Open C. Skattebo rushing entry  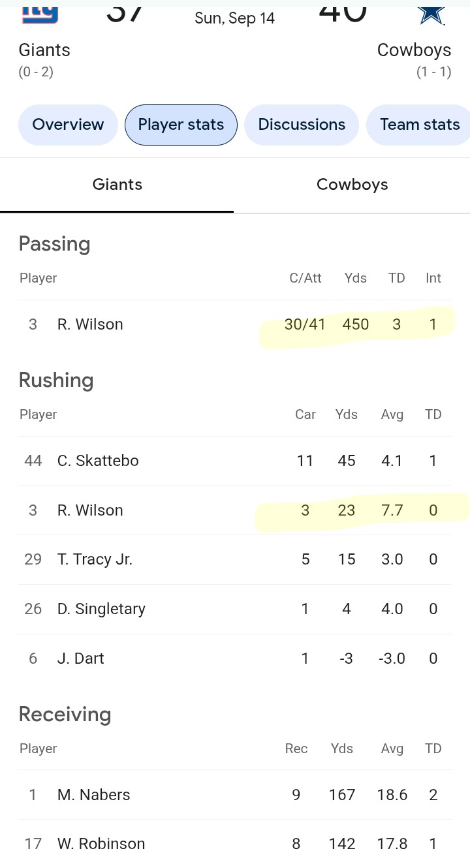point(235,461)
